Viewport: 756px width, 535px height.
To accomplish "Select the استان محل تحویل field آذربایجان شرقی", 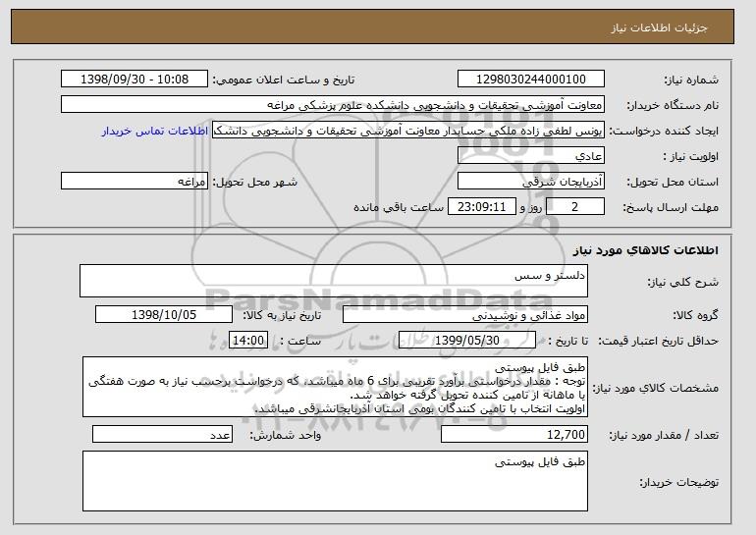I will [x=531, y=182].
